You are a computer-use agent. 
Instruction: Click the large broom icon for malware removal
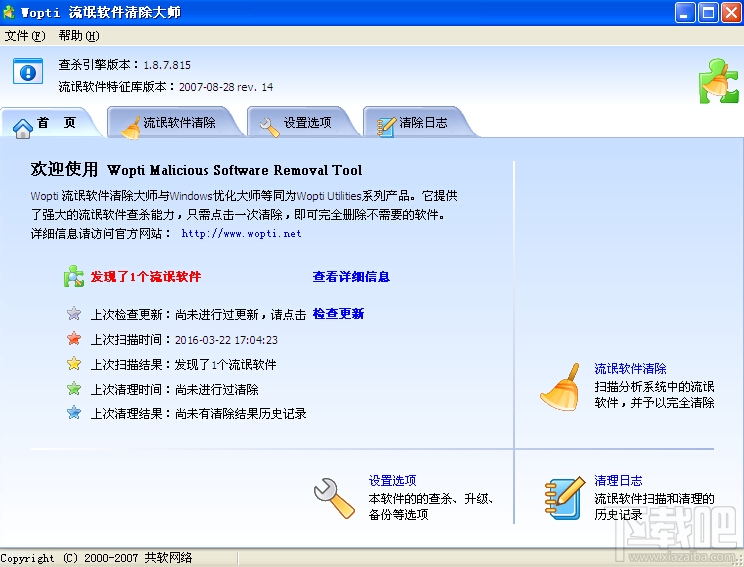pos(561,387)
